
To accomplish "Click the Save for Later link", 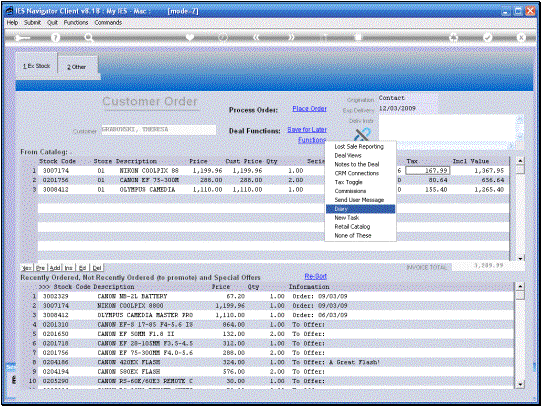I will click(307, 130).
